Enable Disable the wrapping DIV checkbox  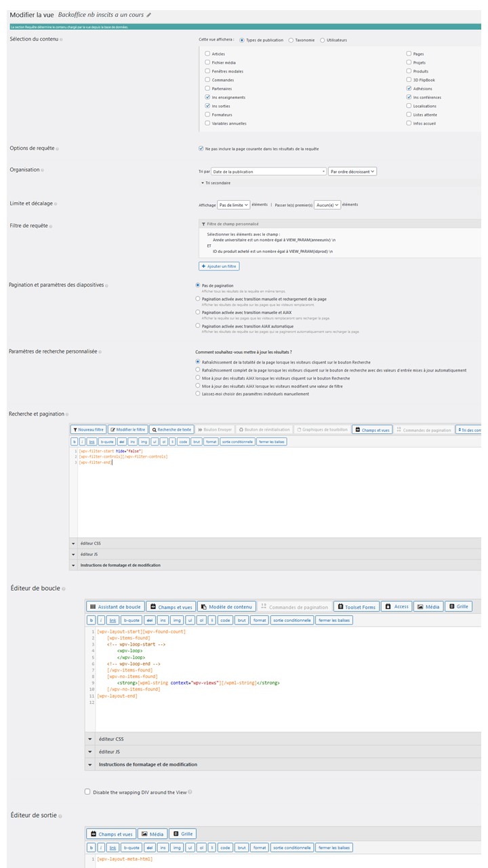87,791
